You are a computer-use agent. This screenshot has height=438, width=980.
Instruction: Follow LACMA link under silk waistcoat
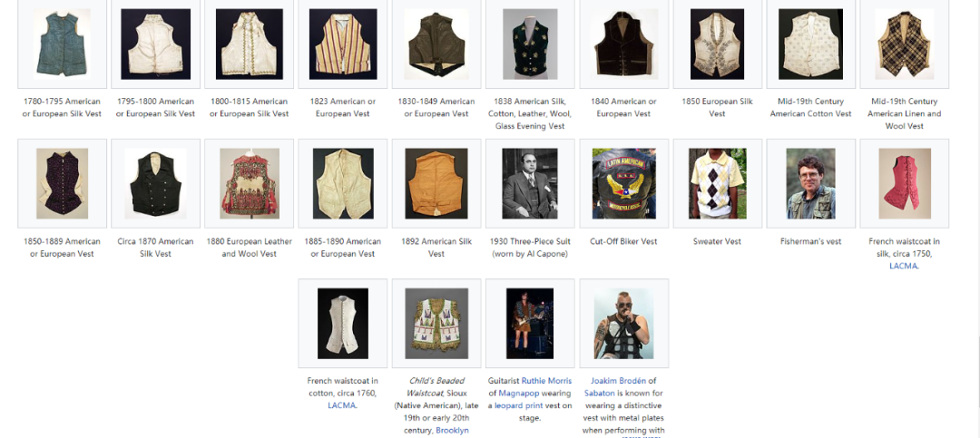[904, 267]
